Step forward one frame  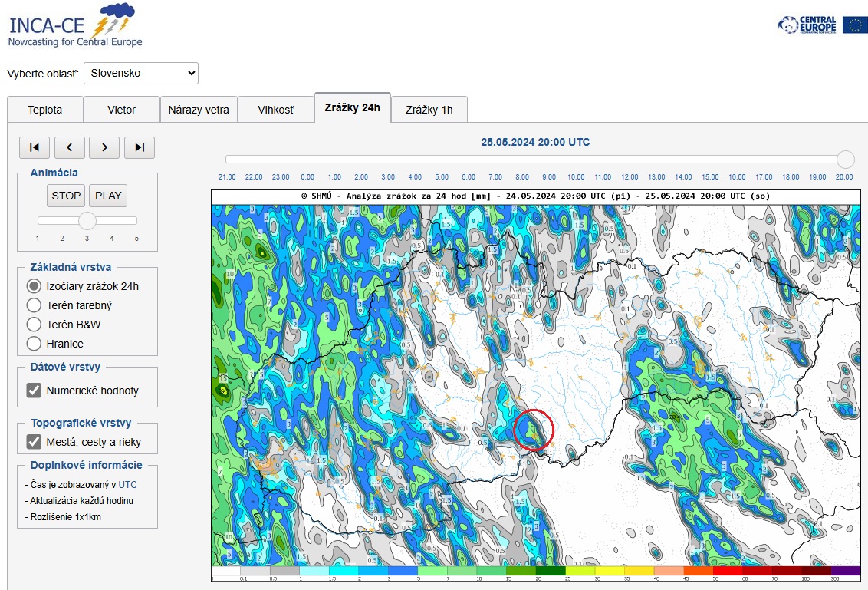pos(104,147)
